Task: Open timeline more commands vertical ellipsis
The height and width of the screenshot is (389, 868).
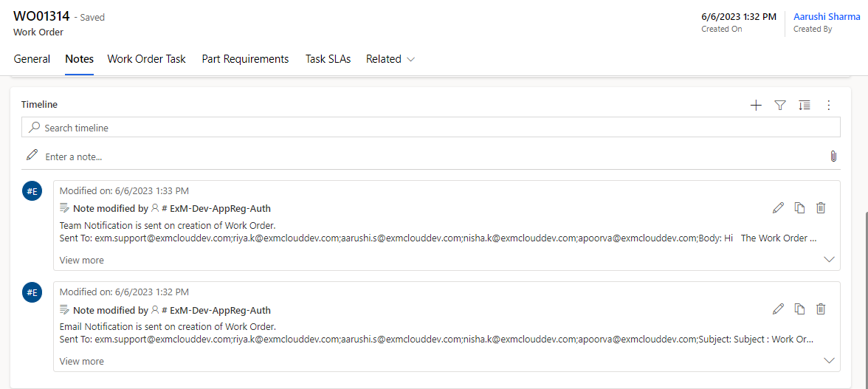Action: (x=829, y=106)
